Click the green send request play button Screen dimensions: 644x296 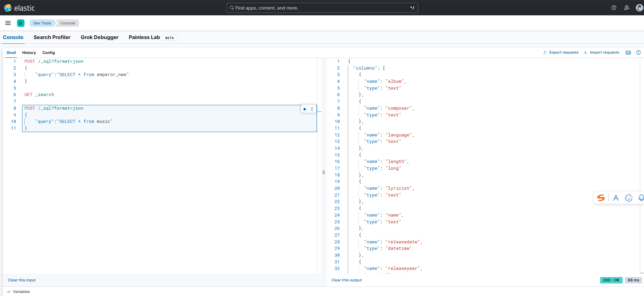(x=305, y=109)
